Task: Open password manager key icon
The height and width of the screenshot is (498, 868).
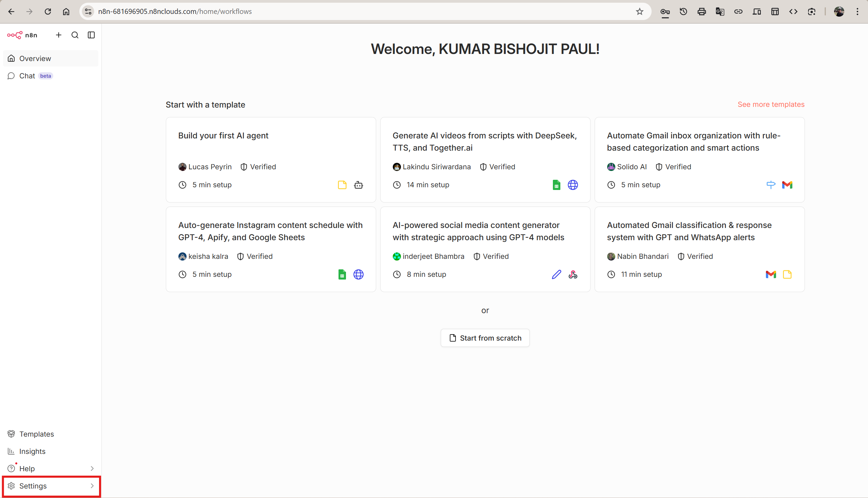Action: tap(665, 12)
